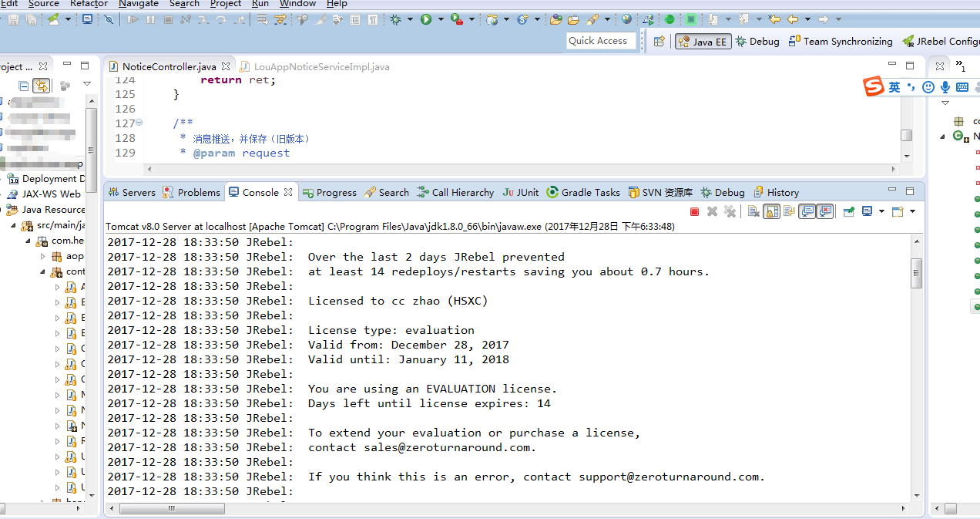The height and width of the screenshot is (519, 980).
Task: Click the Save toolbar icon
Action: 13,19
